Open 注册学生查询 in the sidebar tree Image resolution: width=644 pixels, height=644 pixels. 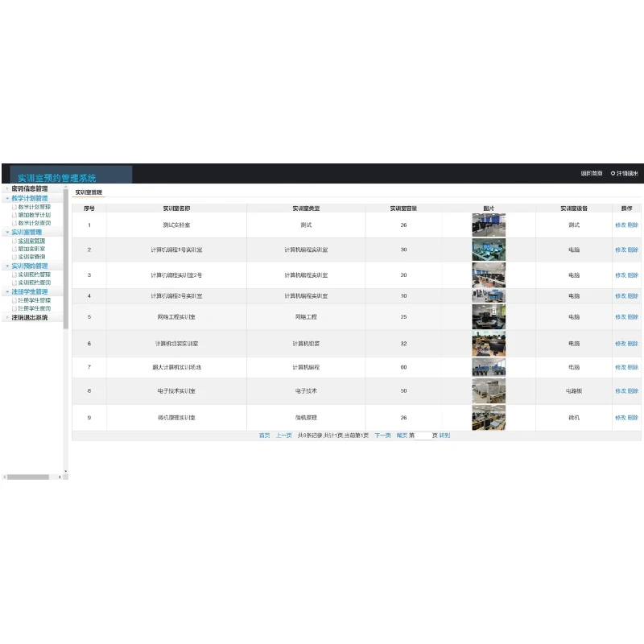click(35, 308)
